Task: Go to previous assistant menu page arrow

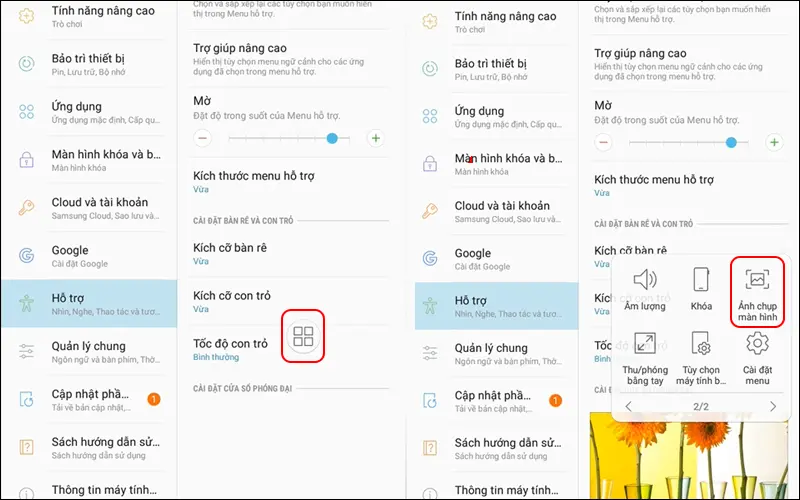Action: click(x=629, y=406)
